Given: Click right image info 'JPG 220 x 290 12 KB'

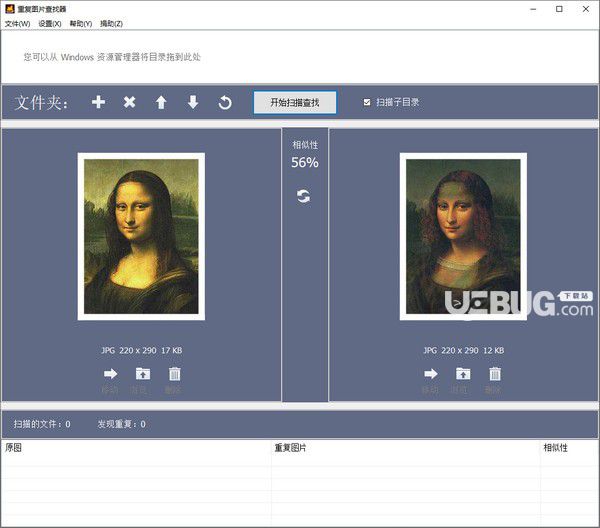Looking at the screenshot, I should pyautogui.click(x=463, y=350).
